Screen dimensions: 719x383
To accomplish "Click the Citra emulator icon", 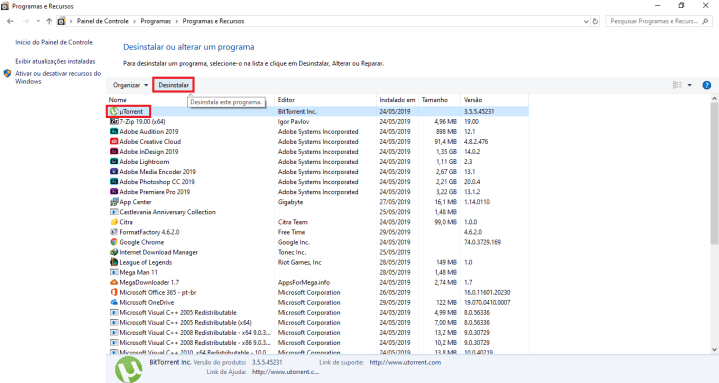I will 114,222.
